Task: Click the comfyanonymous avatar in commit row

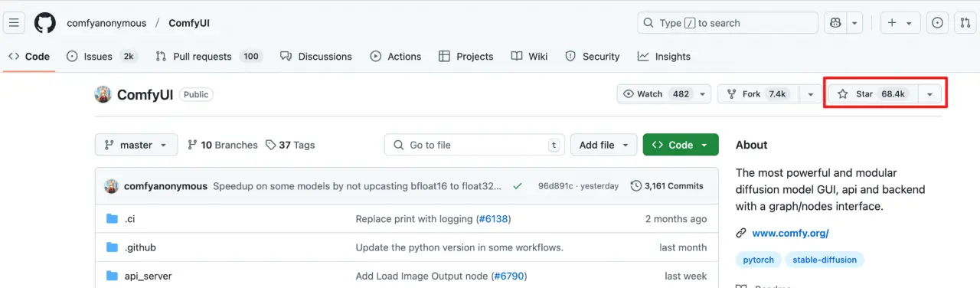Action: click(112, 186)
